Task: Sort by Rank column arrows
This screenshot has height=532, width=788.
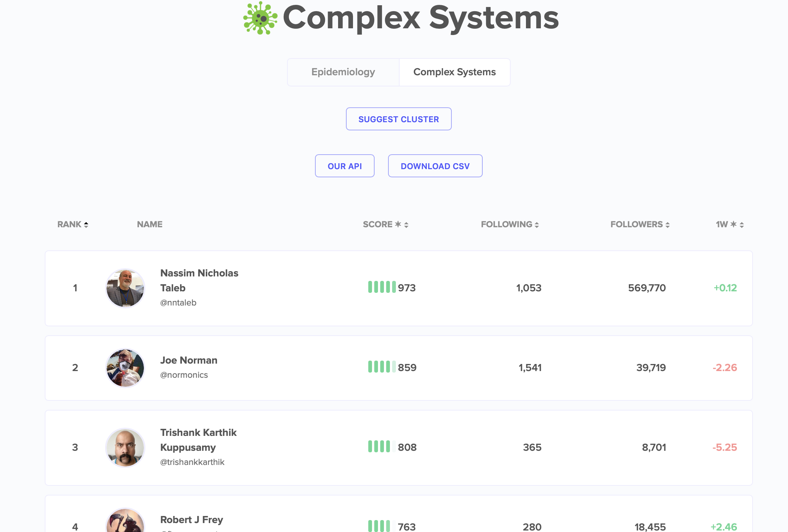Action: coord(86,225)
